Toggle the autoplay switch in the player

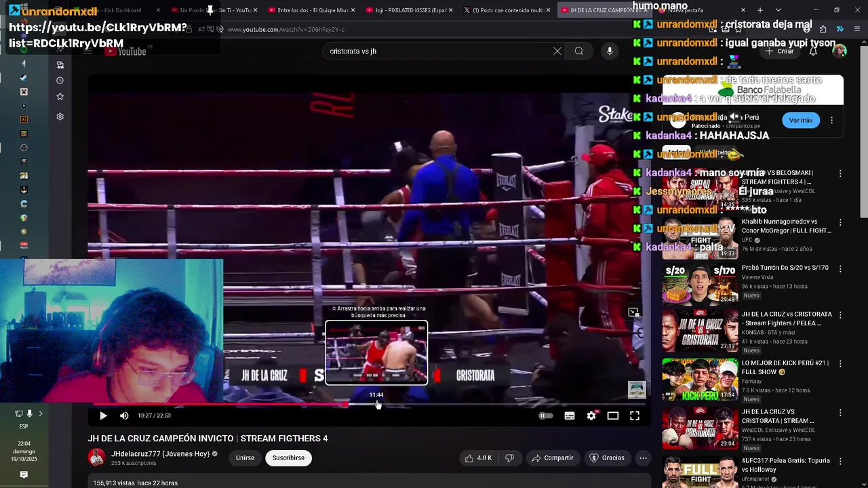click(x=546, y=415)
